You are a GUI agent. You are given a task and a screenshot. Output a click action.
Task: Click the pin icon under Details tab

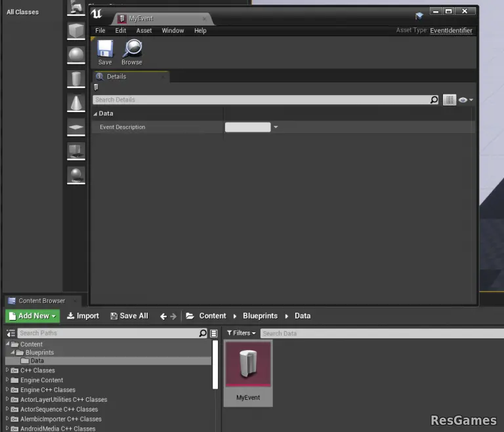pos(96,87)
